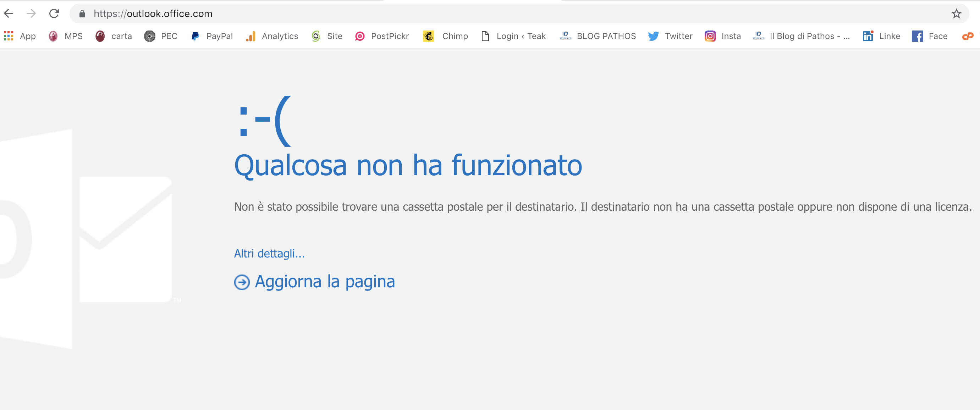Viewport: 980px width, 410px height.
Task: Open the orange cP bookmark icon
Action: (968, 36)
